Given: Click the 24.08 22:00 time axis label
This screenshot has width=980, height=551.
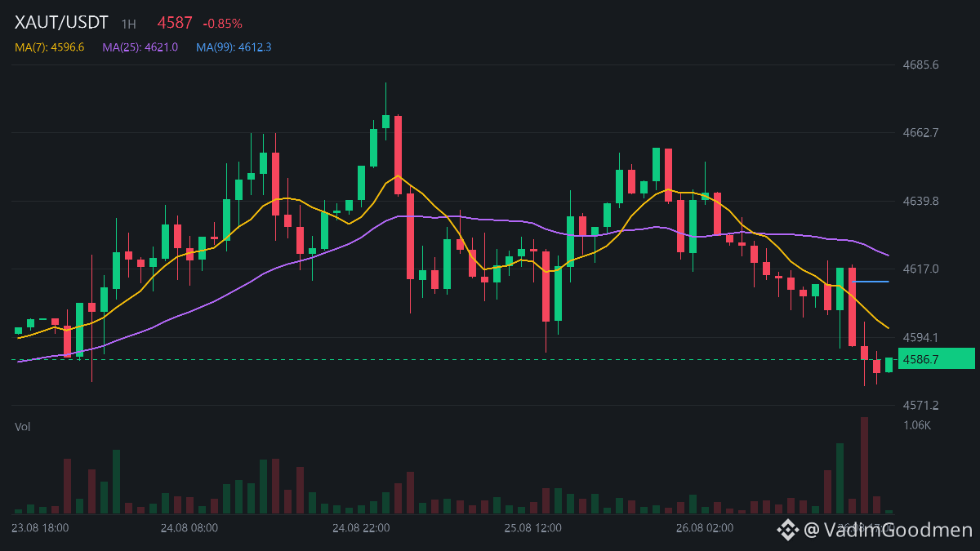Looking at the screenshot, I should coord(361,528).
